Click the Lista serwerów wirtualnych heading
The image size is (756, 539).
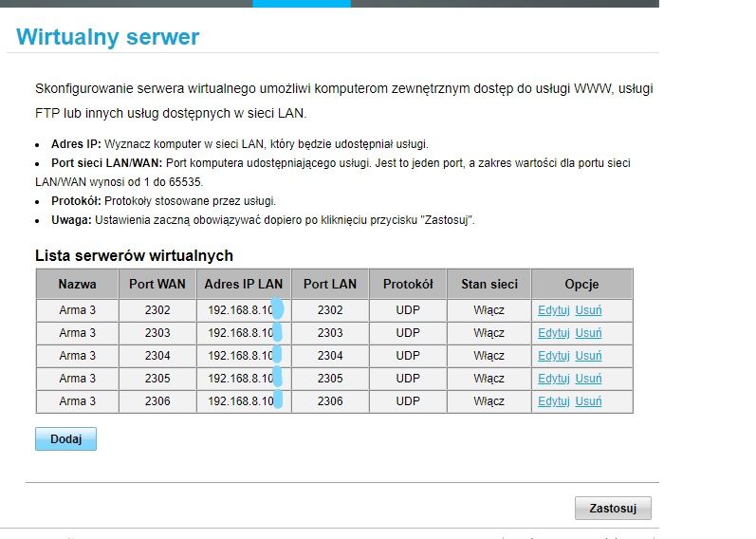(x=134, y=256)
